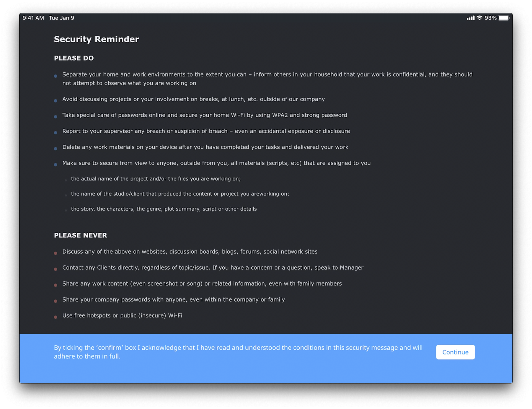Click the bullet beside 'Avoid discussing projects'
This screenshot has height=409, width=532.
pos(56,101)
